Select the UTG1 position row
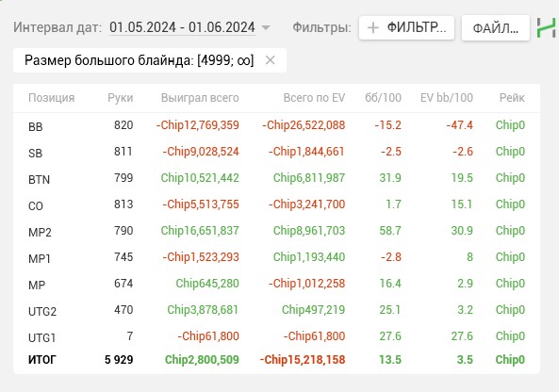Screen dimensions: 559x392 [276, 336]
